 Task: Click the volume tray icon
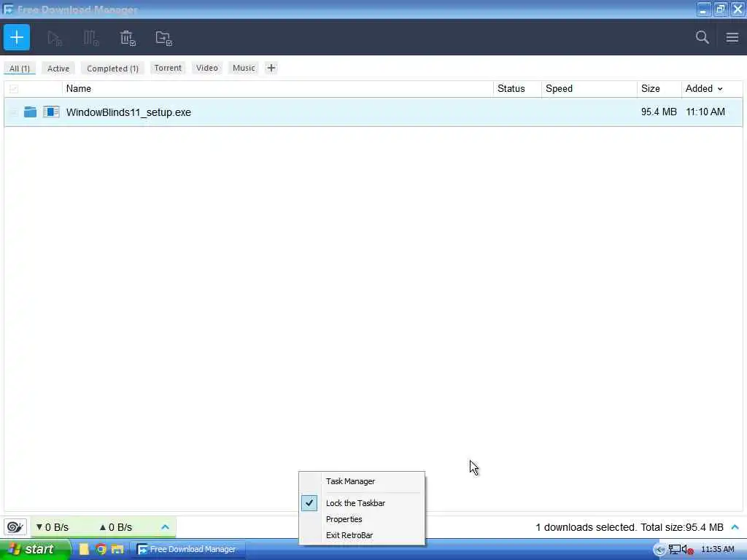[687, 550]
